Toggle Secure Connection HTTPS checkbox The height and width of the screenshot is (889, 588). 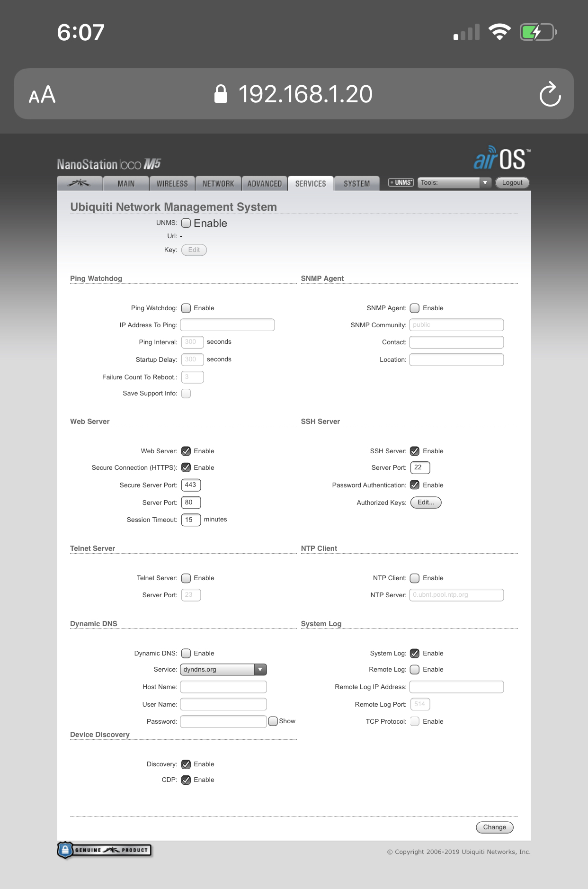pos(186,467)
